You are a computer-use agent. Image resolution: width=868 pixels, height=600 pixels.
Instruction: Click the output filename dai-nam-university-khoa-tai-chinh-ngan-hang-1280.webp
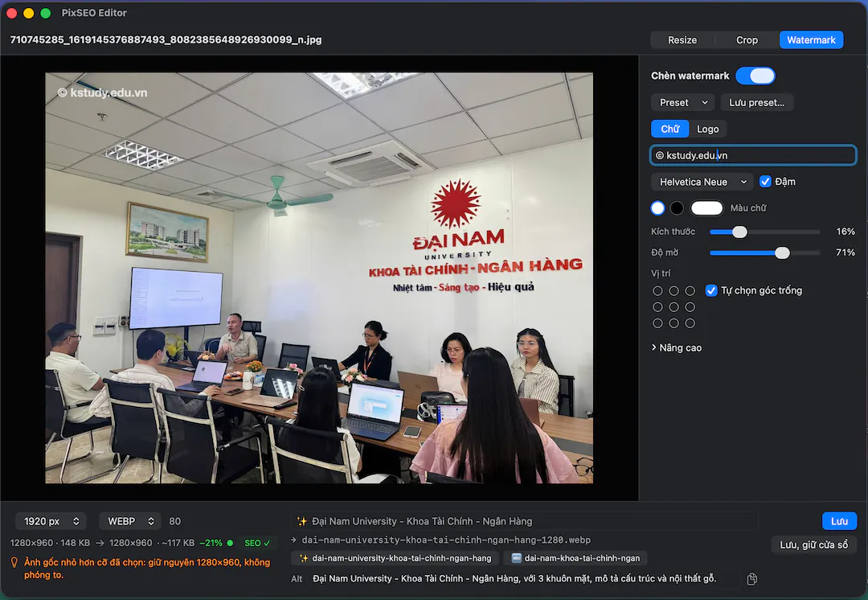[x=446, y=540]
